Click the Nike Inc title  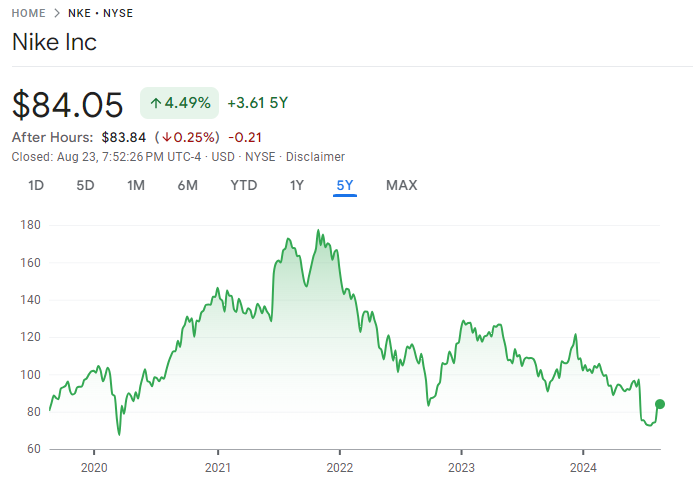(54, 42)
